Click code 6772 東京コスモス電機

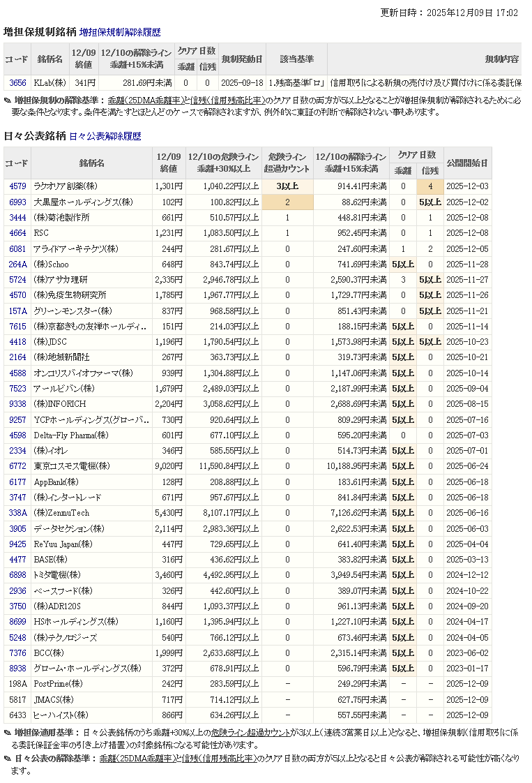(x=17, y=466)
